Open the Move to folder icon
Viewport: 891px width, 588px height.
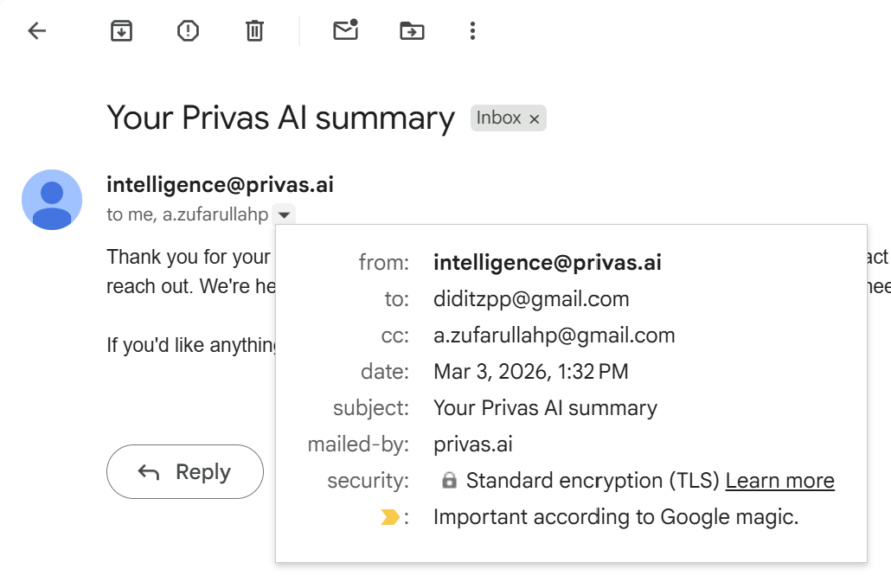[x=412, y=32]
